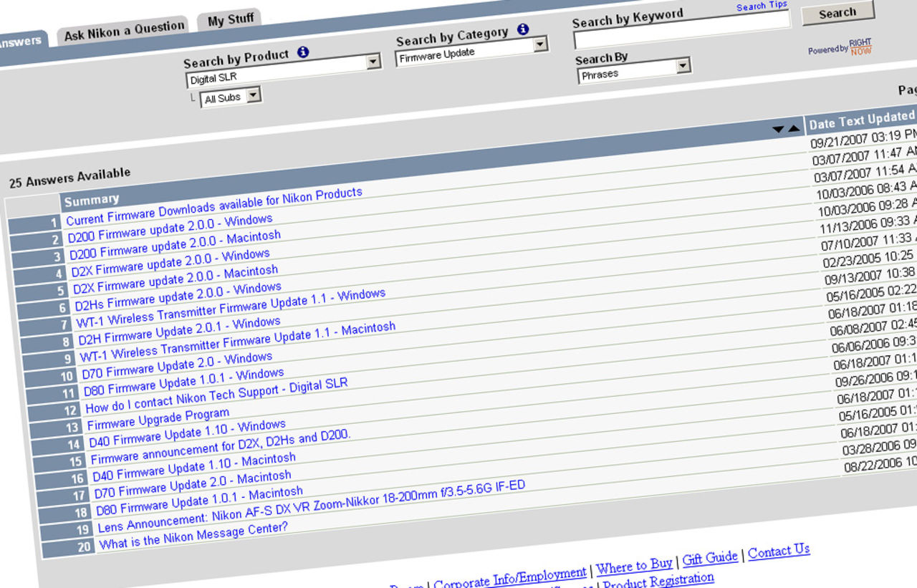Click the Search button
917x588 pixels.
837,13
